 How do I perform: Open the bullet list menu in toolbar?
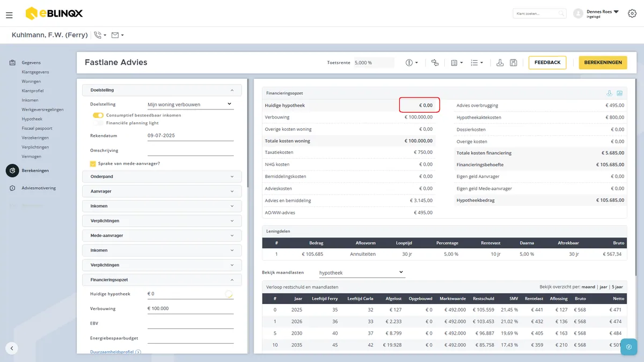(x=477, y=63)
